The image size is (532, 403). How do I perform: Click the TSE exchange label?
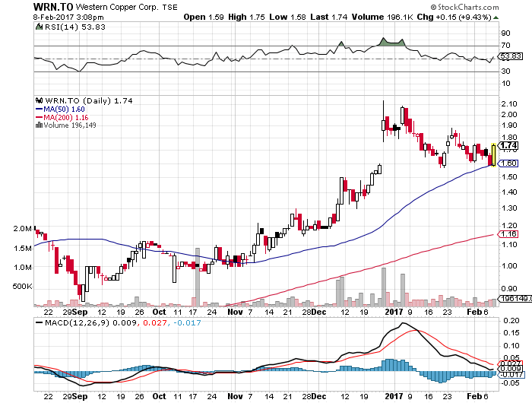169,8
